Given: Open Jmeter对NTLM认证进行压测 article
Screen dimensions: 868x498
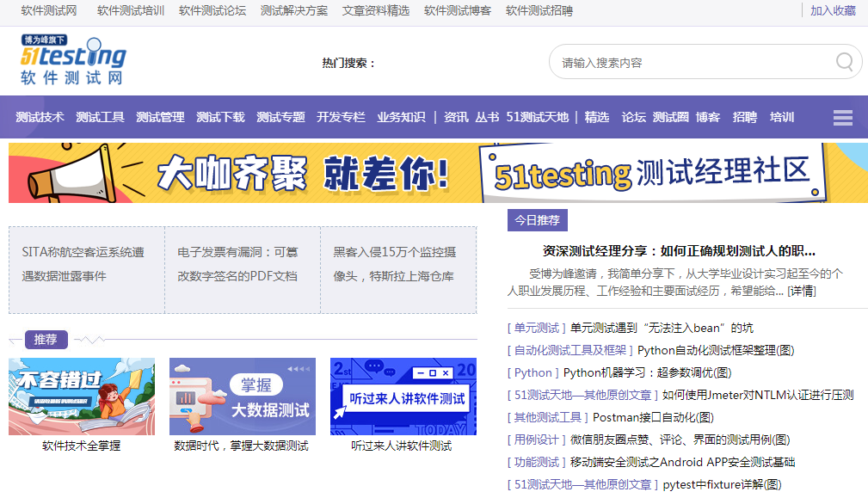Looking at the screenshot, I should [758, 395].
